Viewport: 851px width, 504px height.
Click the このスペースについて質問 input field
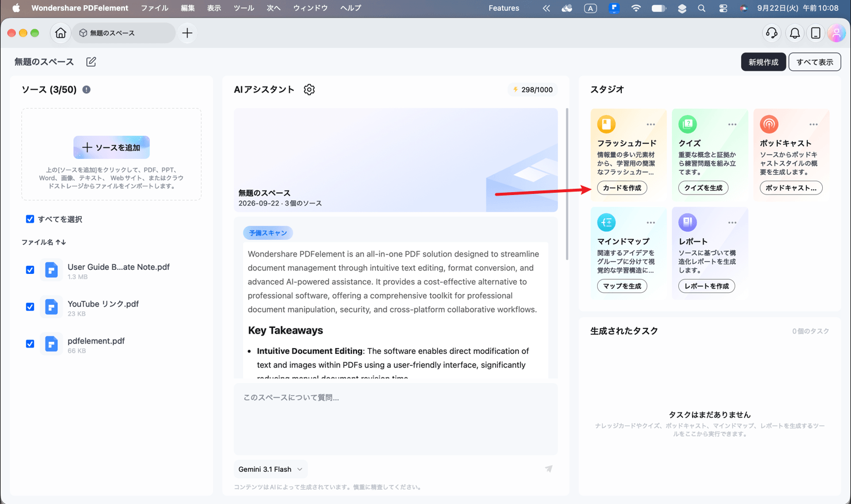[x=396, y=419]
